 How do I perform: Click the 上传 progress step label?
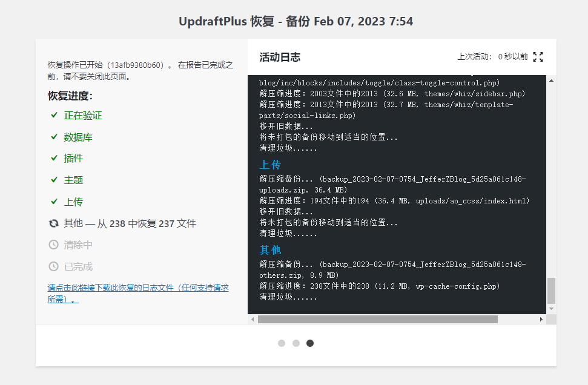(73, 202)
